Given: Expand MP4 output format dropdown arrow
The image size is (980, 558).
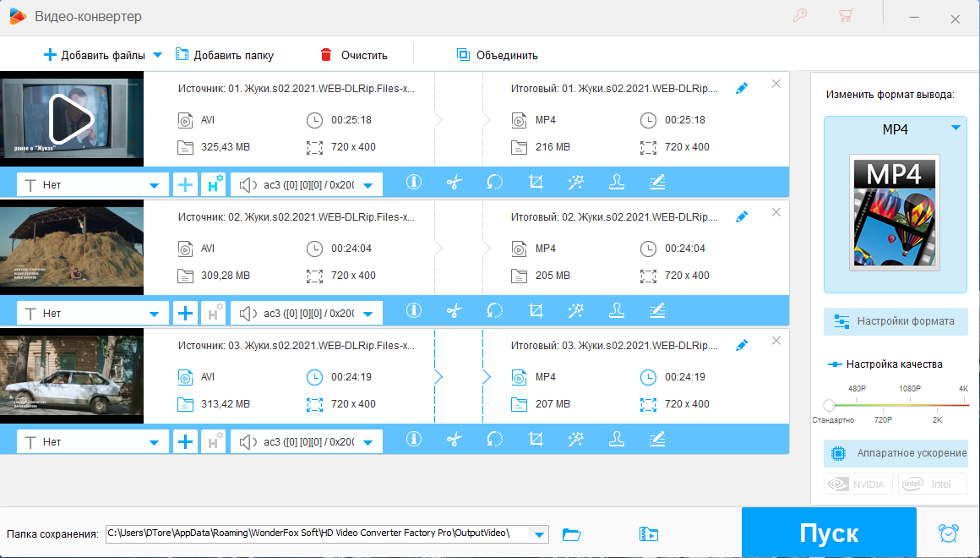Looking at the screenshot, I should [x=955, y=129].
